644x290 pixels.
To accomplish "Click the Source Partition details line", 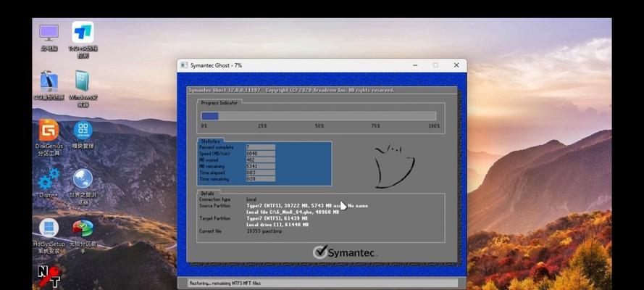I will [307, 205].
